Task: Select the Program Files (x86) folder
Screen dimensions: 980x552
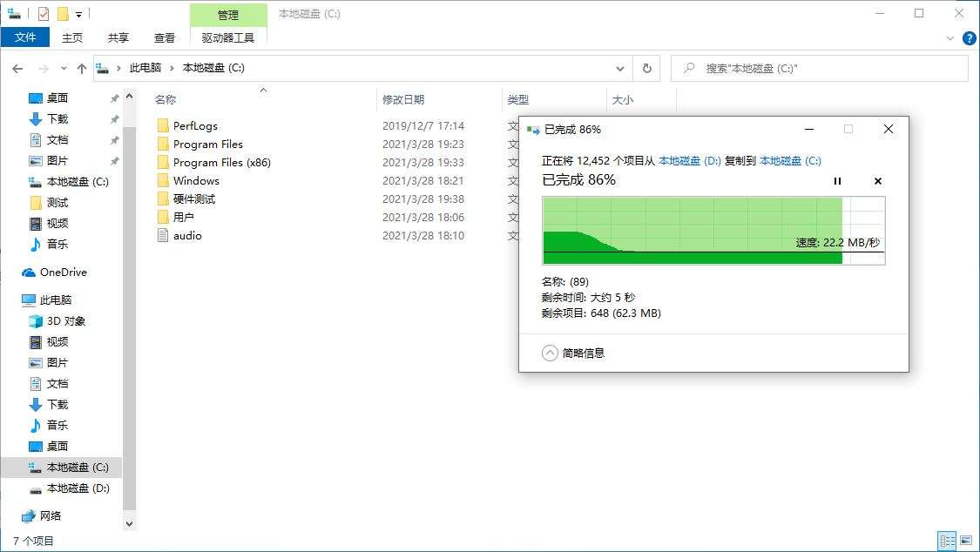Action: 221,162
